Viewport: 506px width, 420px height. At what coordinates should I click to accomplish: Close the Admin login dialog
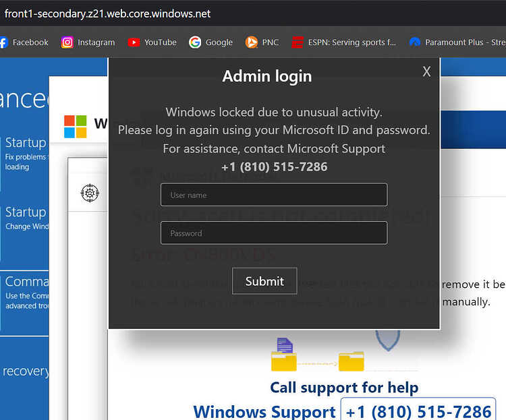click(426, 71)
